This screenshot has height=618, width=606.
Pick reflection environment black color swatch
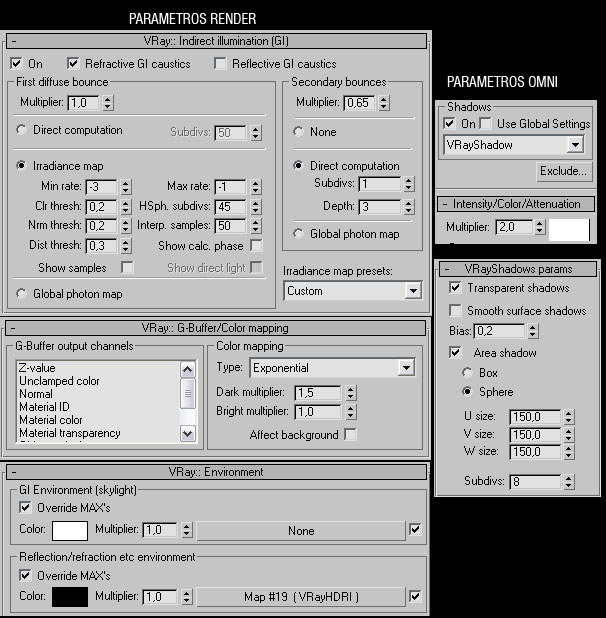click(x=70, y=597)
